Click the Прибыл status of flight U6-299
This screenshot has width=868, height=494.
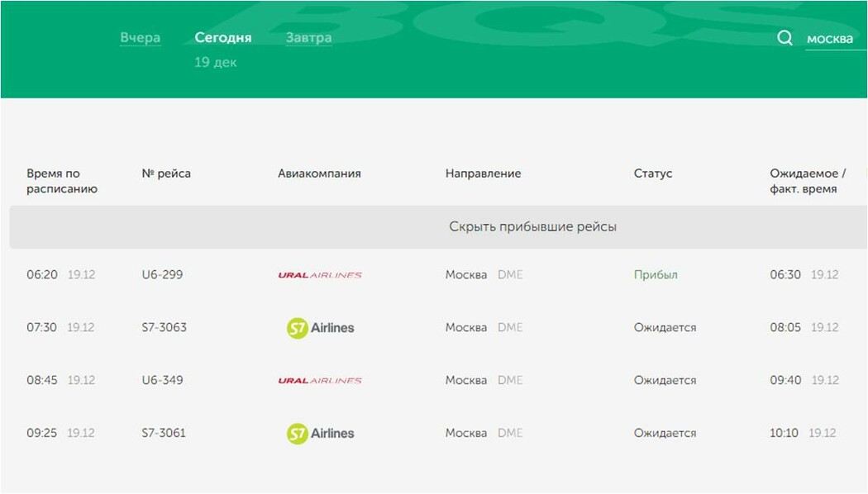[x=655, y=274]
